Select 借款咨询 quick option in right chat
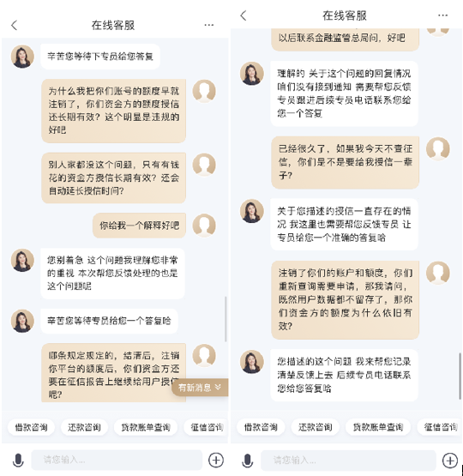 (261, 427)
